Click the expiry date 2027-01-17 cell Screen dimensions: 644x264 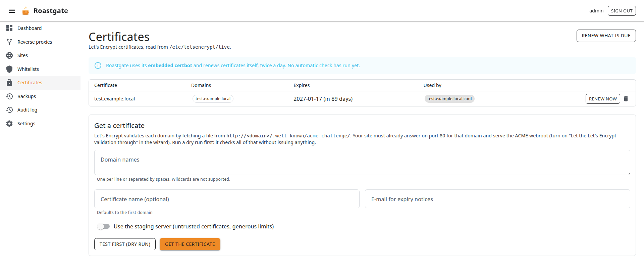click(323, 99)
